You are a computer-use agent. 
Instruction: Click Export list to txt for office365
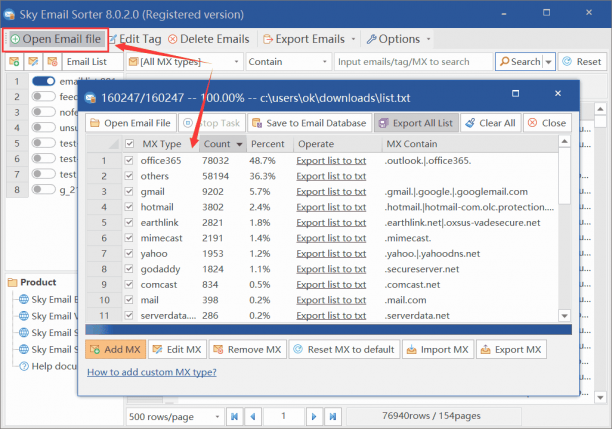click(x=331, y=160)
